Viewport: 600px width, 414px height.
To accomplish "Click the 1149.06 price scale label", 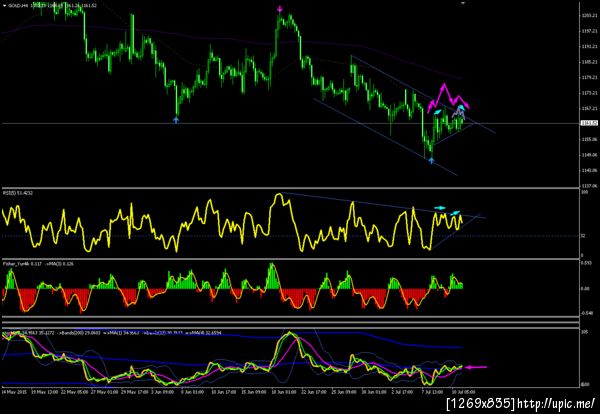I will click(590, 155).
